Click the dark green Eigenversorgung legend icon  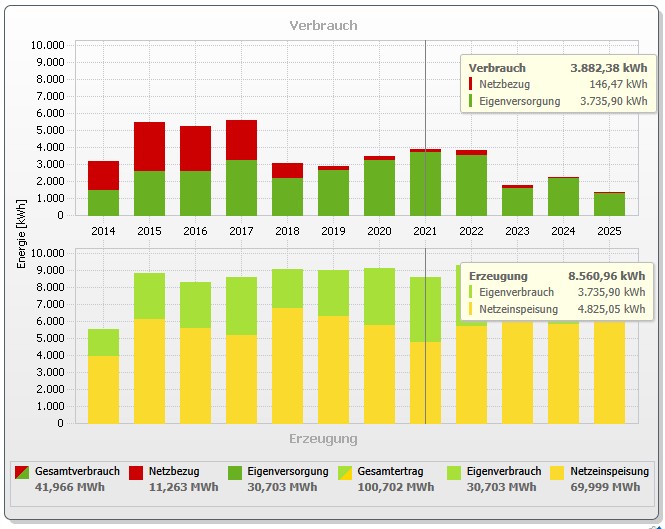tap(235, 471)
